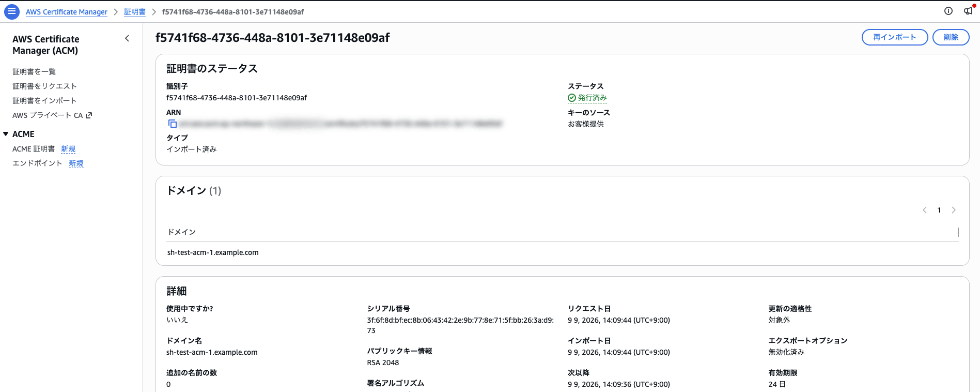Select 証明書をリクエスト in sidebar
Image resolution: width=980 pixels, height=392 pixels.
[44, 86]
